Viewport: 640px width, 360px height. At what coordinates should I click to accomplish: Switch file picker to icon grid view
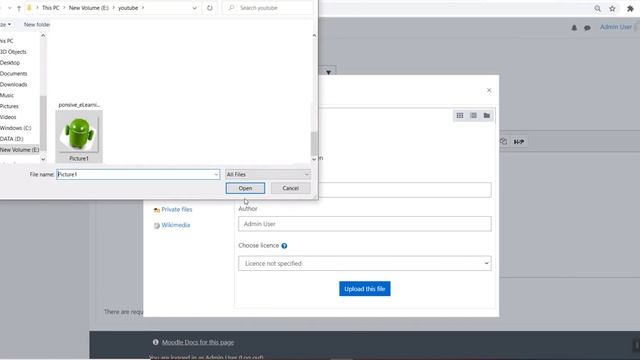pos(460,116)
